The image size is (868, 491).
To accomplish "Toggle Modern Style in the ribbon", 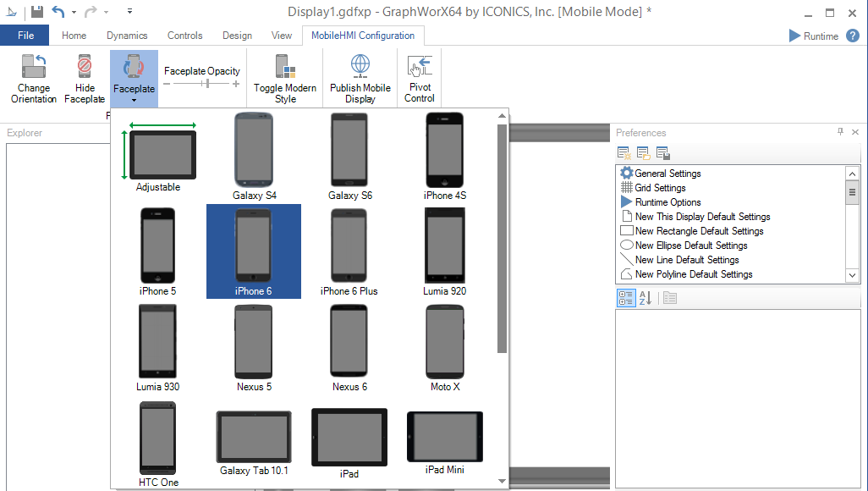I will (x=285, y=67).
